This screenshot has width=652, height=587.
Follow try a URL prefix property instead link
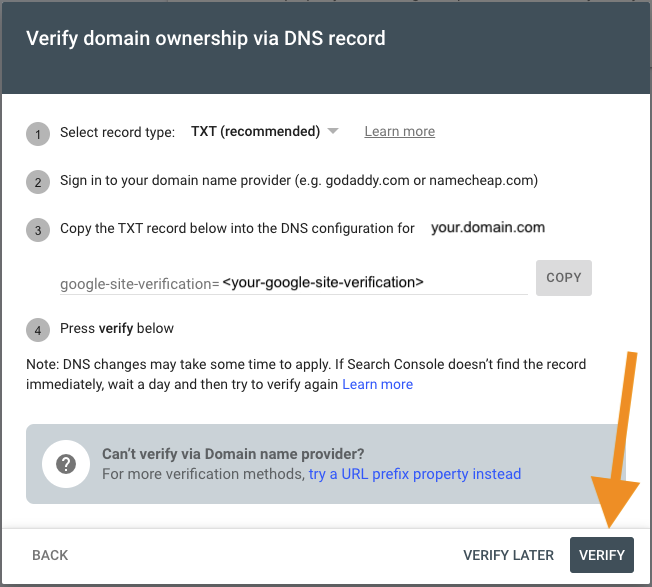(x=415, y=474)
